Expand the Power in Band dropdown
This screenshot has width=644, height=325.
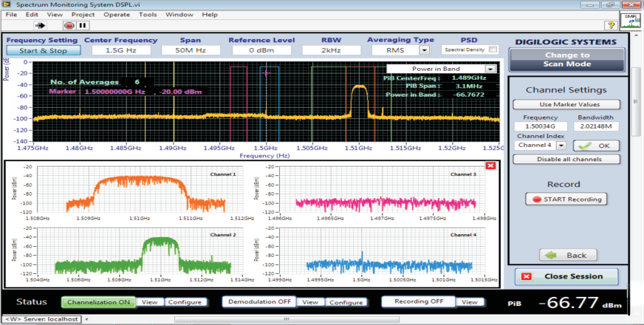(490, 69)
